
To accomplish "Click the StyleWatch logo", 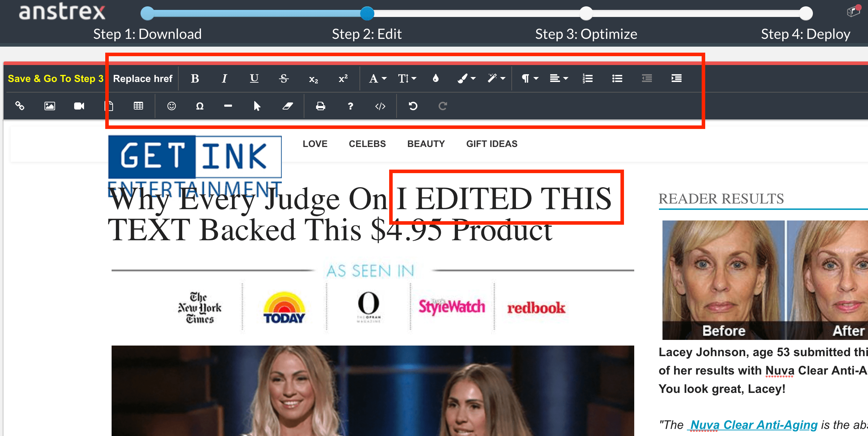I will click(x=452, y=307).
